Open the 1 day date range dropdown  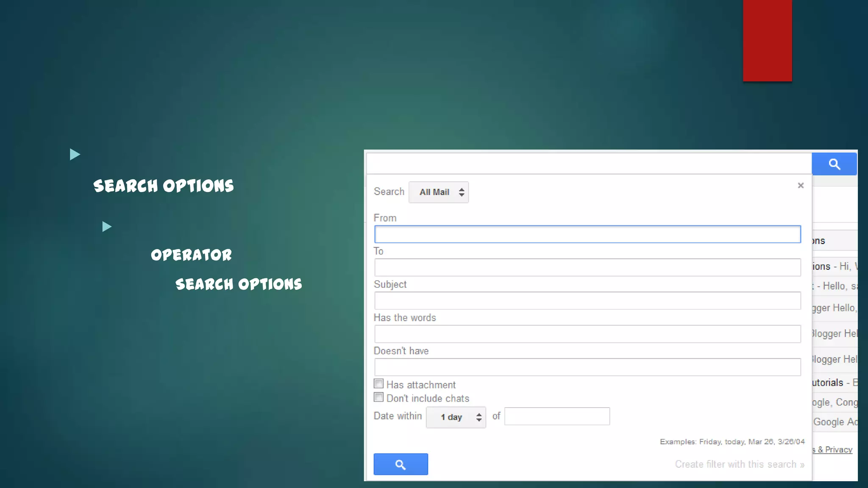(456, 417)
